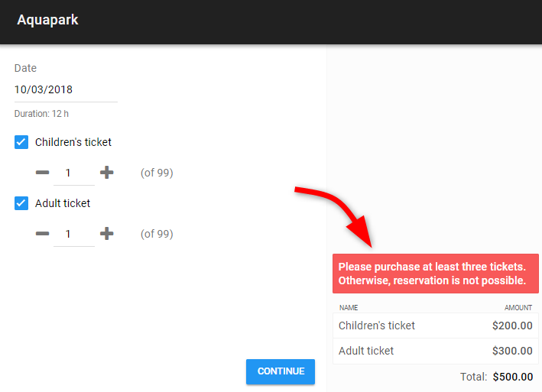Uncheck the Adult ticket checkbox
Image resolution: width=542 pixels, height=392 pixels.
pyautogui.click(x=21, y=203)
